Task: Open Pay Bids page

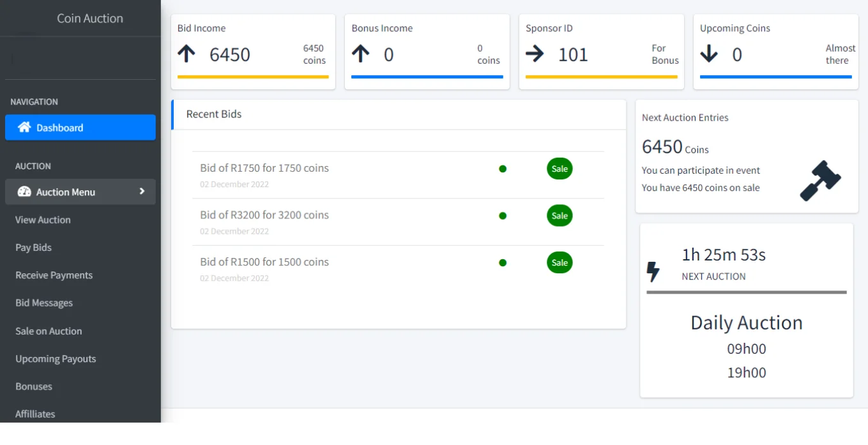Action: point(33,247)
